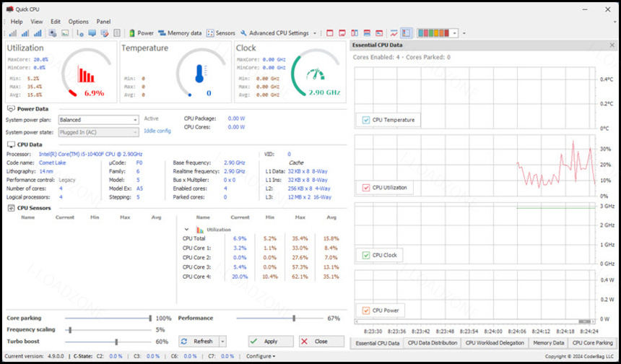Viewport: 621px width, 364px height.
Task: Click the red split-columns layout icon
Action: [x=355, y=33]
